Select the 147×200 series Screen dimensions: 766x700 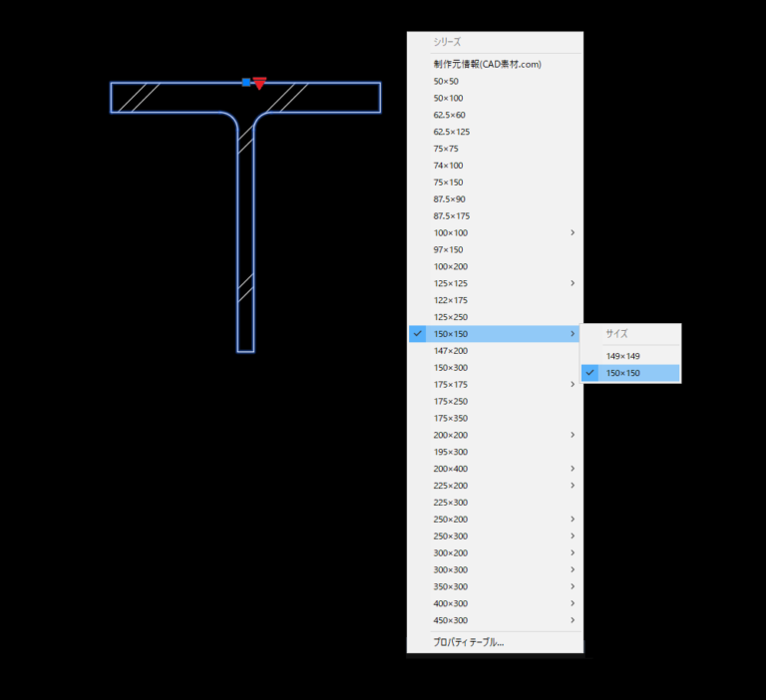(451, 351)
